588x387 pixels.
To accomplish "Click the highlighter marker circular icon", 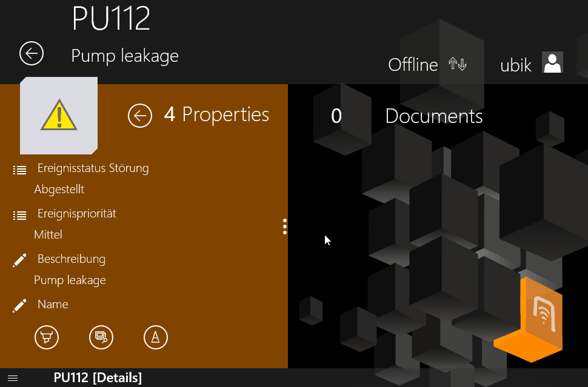I will coord(47,337).
